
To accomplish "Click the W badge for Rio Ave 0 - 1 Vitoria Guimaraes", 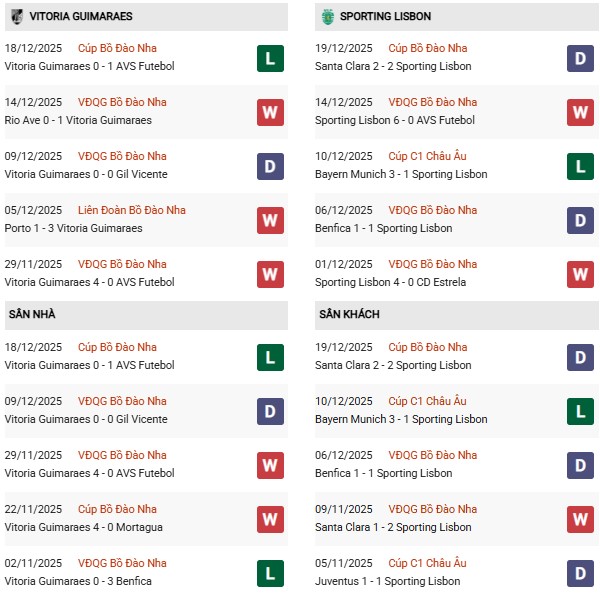I will pyautogui.click(x=270, y=112).
